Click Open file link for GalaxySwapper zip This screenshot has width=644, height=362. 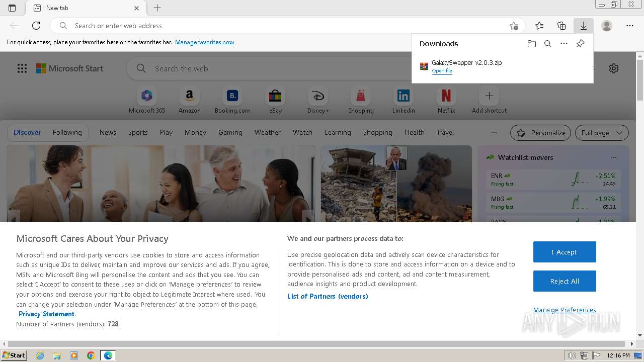442,71
